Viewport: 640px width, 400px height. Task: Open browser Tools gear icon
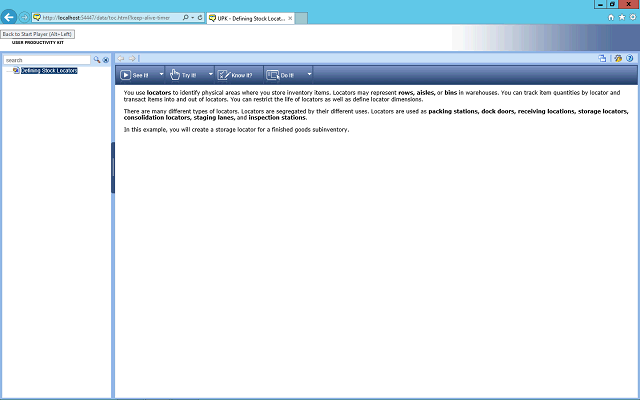(631, 18)
